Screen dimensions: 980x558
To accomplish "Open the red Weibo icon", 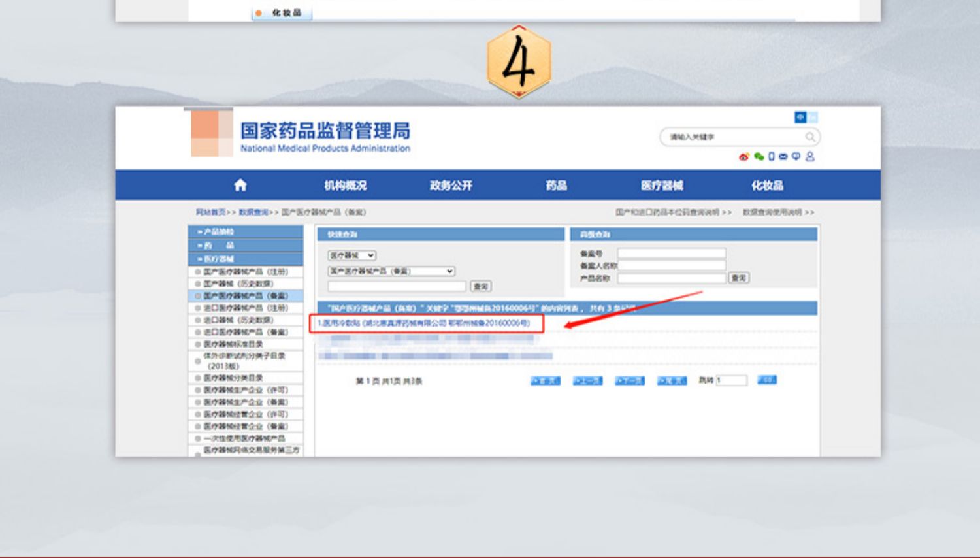I will (743, 157).
